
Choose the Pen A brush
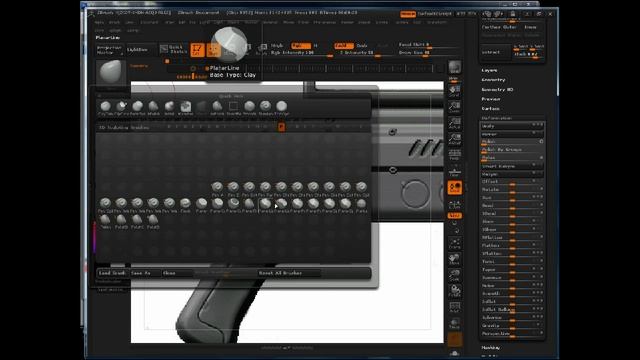pyautogui.click(x=217, y=189)
